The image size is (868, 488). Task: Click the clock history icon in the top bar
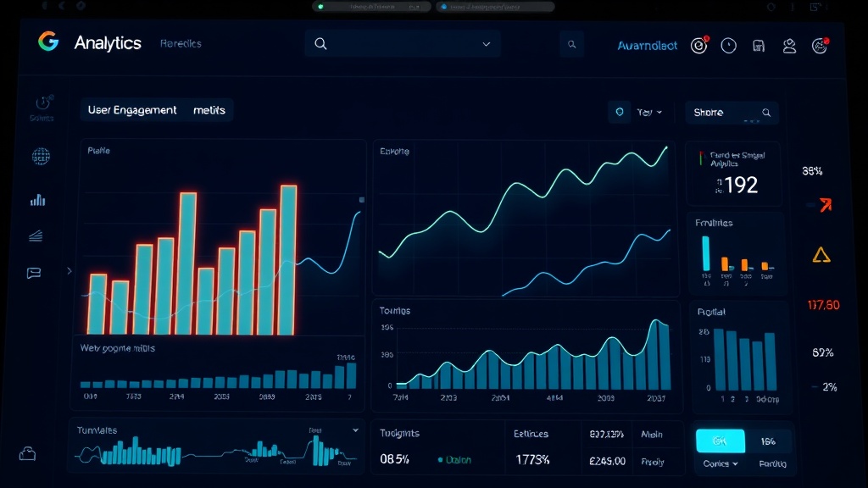(727, 46)
